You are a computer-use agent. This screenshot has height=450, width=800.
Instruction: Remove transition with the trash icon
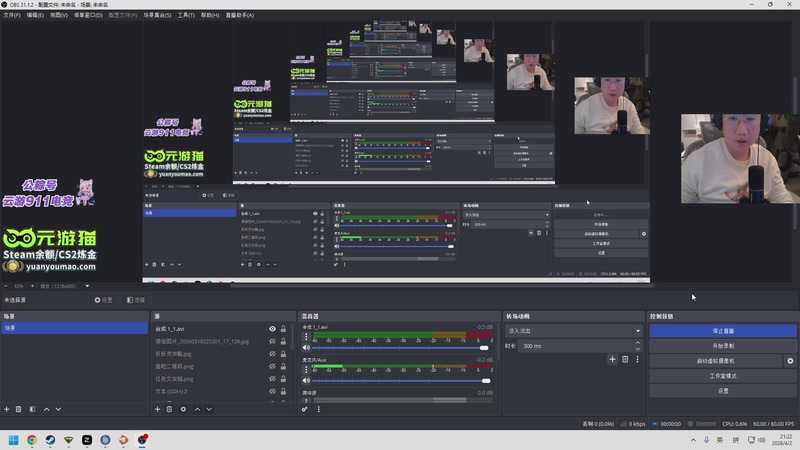[x=625, y=359]
